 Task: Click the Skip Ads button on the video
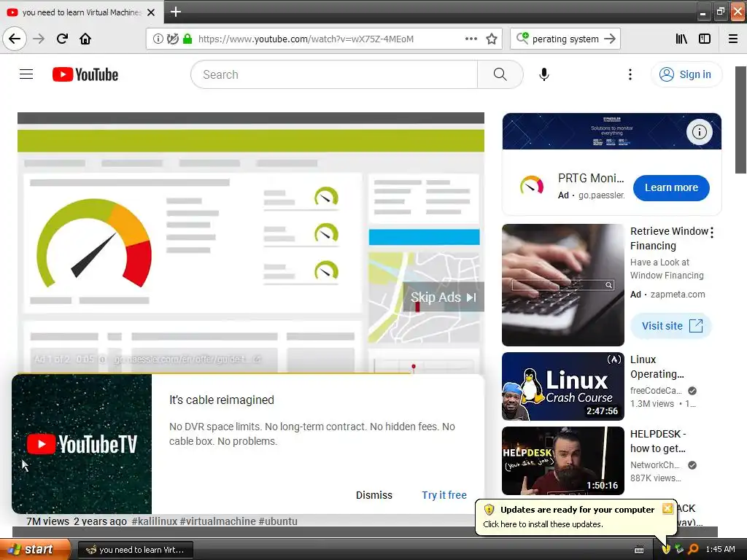443,297
